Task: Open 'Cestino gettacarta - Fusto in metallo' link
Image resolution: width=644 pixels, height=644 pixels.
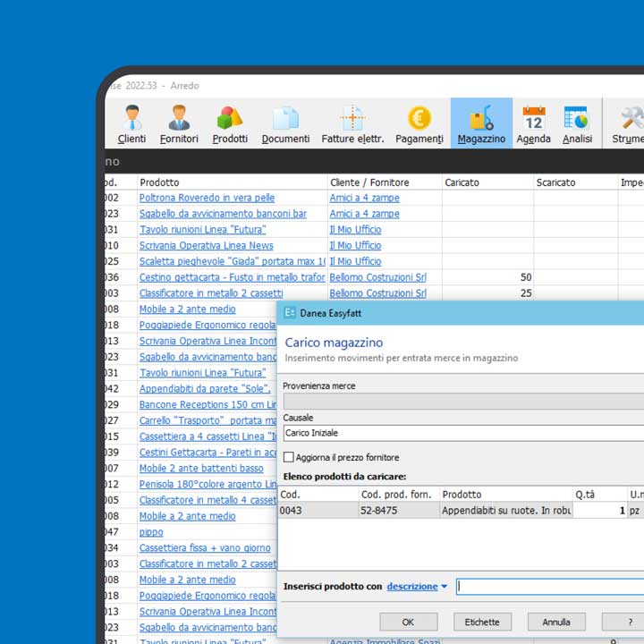Action: pos(233,277)
